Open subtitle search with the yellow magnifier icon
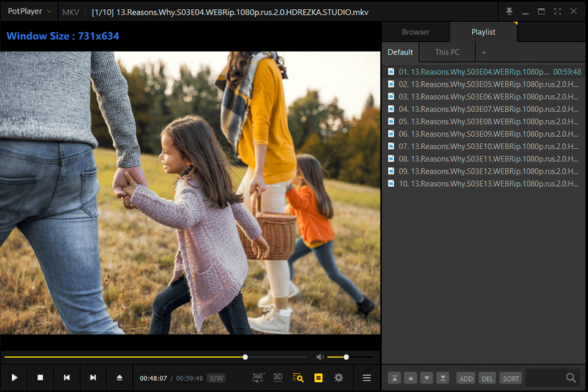The image size is (588, 392). [x=298, y=377]
